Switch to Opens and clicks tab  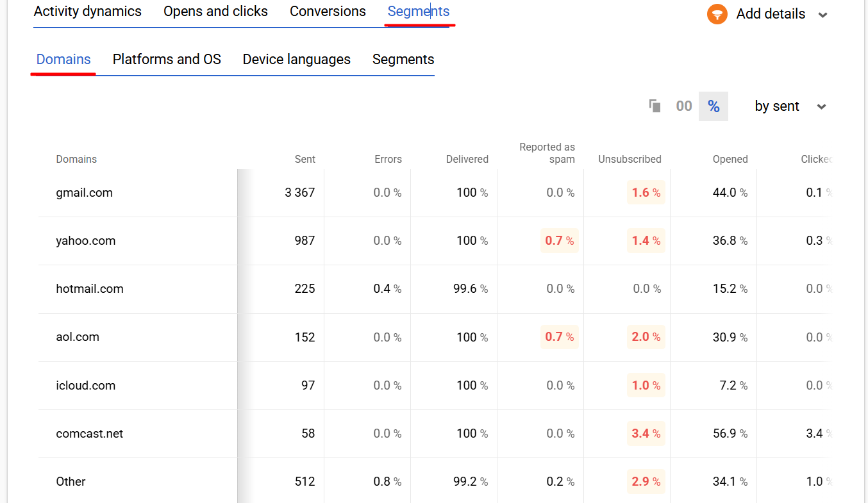pos(215,12)
